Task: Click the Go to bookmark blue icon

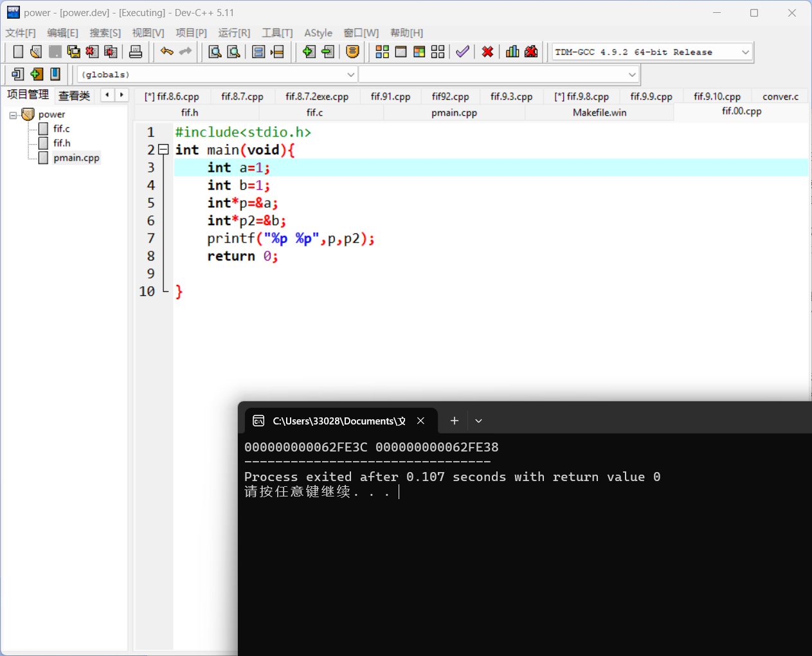Action: pos(55,75)
